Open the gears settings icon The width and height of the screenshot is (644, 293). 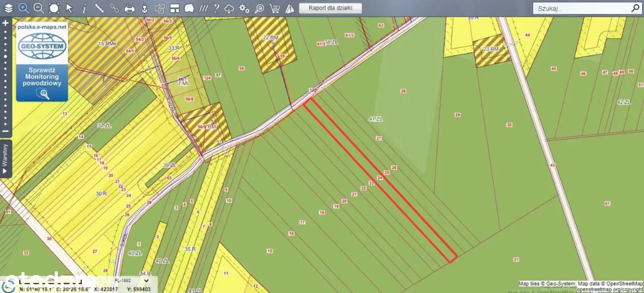[244, 8]
